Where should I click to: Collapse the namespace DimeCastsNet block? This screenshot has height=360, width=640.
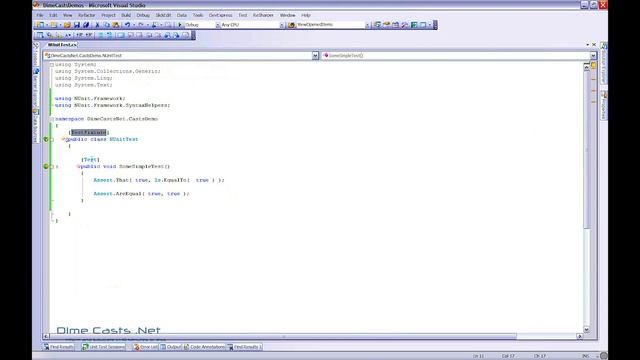(52, 119)
